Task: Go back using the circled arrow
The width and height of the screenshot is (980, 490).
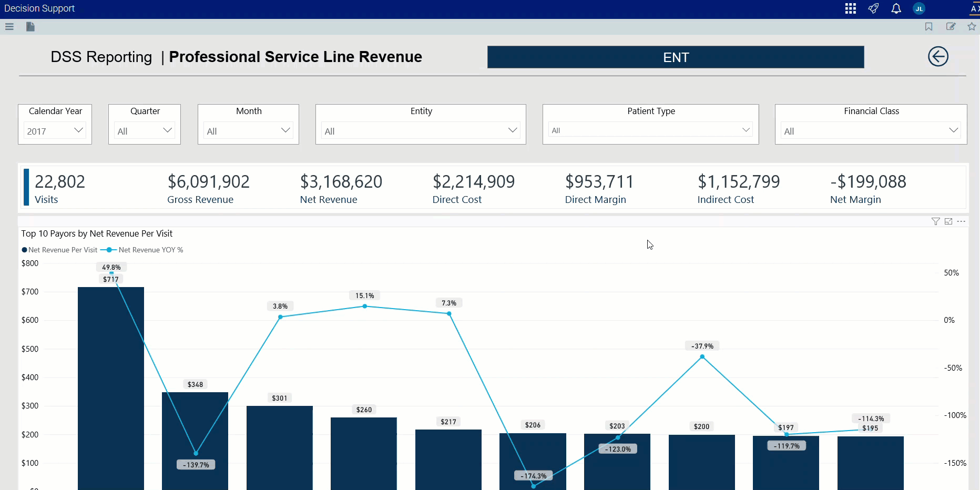Action: click(938, 56)
